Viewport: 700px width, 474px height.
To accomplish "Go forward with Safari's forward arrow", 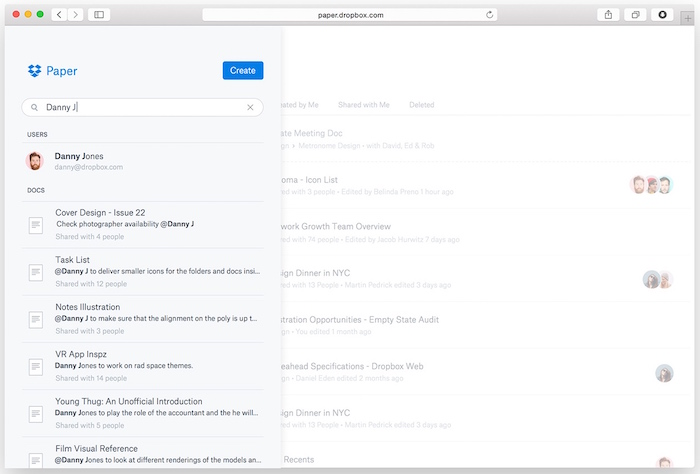I will pyautogui.click(x=75, y=15).
